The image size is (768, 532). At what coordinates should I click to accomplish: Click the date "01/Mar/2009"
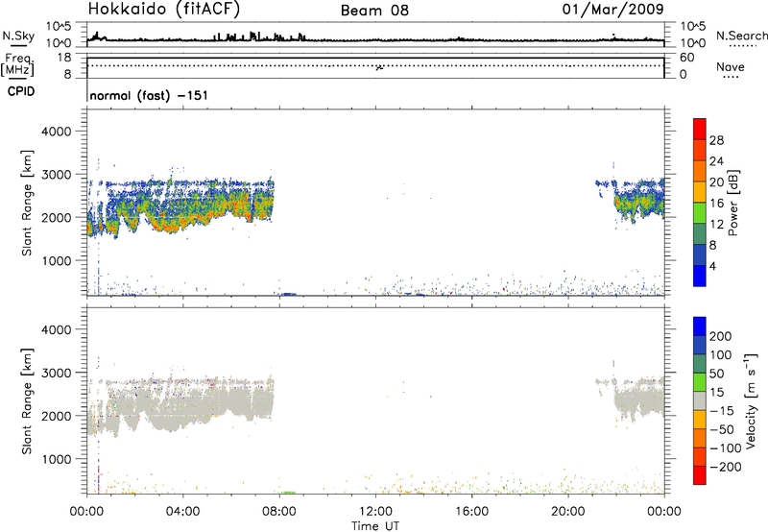click(x=612, y=9)
